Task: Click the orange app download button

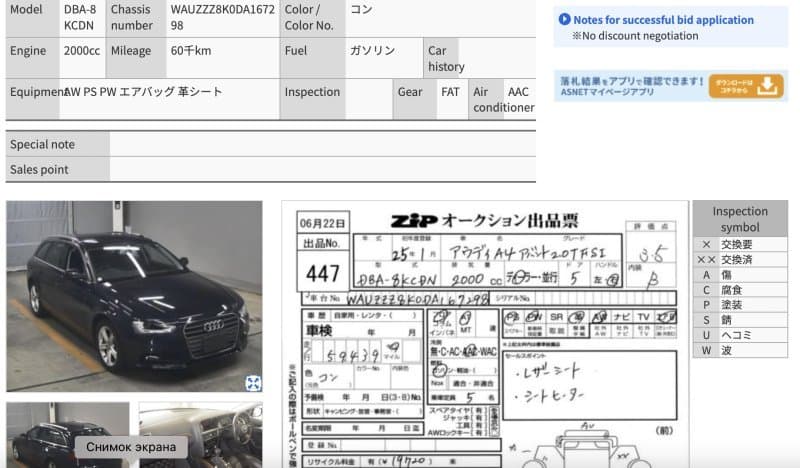Action: click(745, 86)
